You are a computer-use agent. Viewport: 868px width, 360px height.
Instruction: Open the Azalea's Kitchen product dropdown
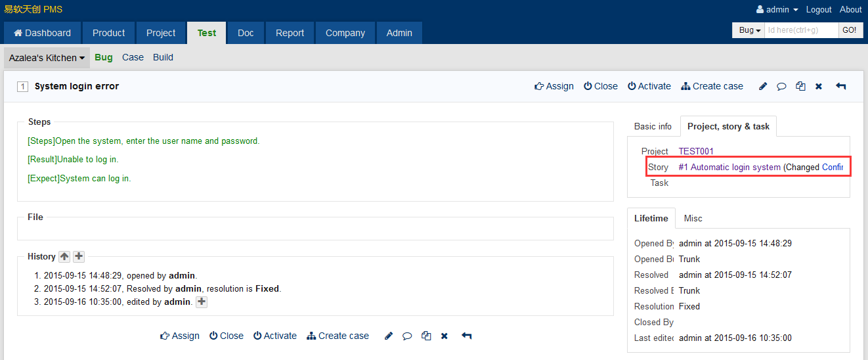[47, 58]
